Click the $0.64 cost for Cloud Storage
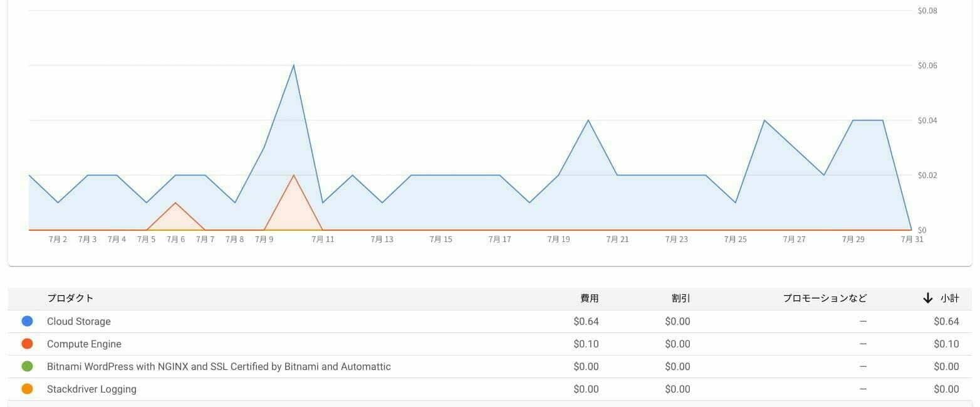This screenshot has height=407, width=980. coord(586,321)
